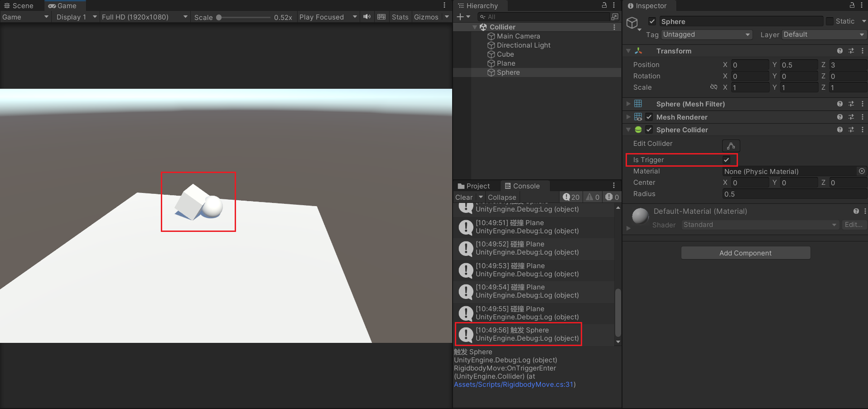This screenshot has width=868, height=409.
Task: Open the Clear options dropdown arrow
Action: click(481, 197)
